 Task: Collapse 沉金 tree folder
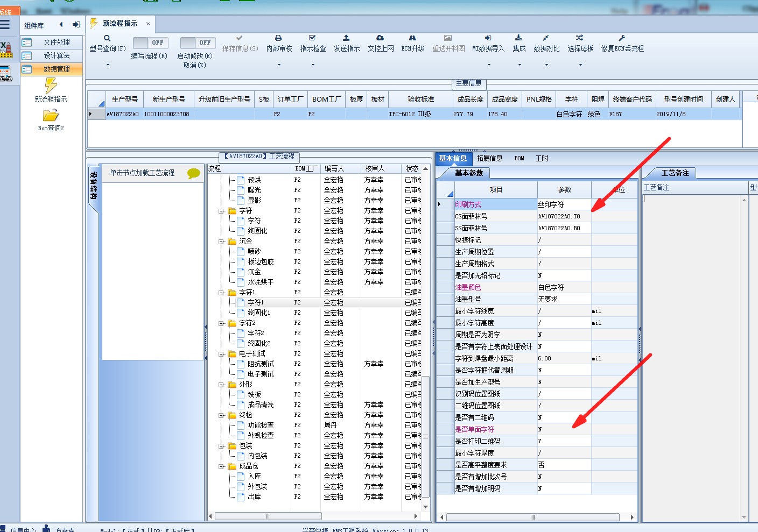[x=221, y=242]
